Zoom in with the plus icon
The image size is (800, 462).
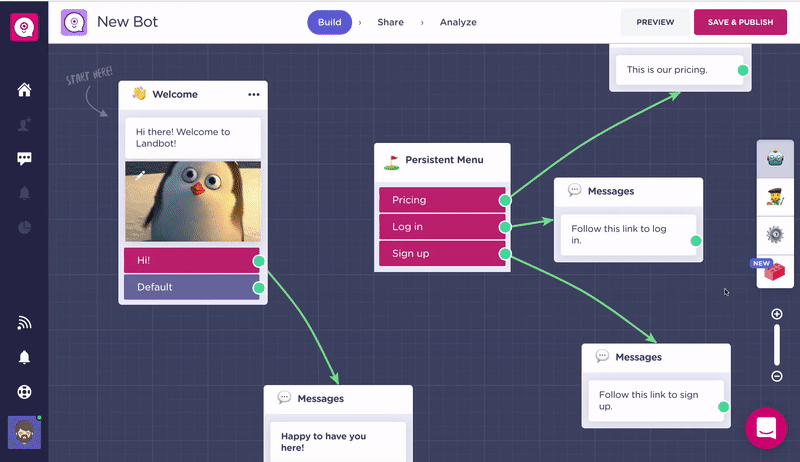[x=777, y=314]
